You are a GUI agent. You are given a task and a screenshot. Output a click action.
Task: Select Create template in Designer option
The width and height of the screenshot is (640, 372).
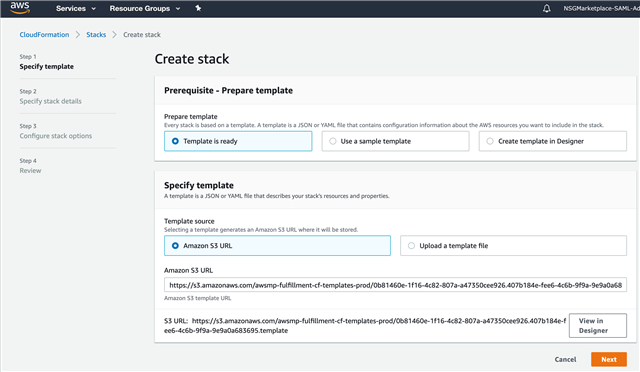point(553,141)
